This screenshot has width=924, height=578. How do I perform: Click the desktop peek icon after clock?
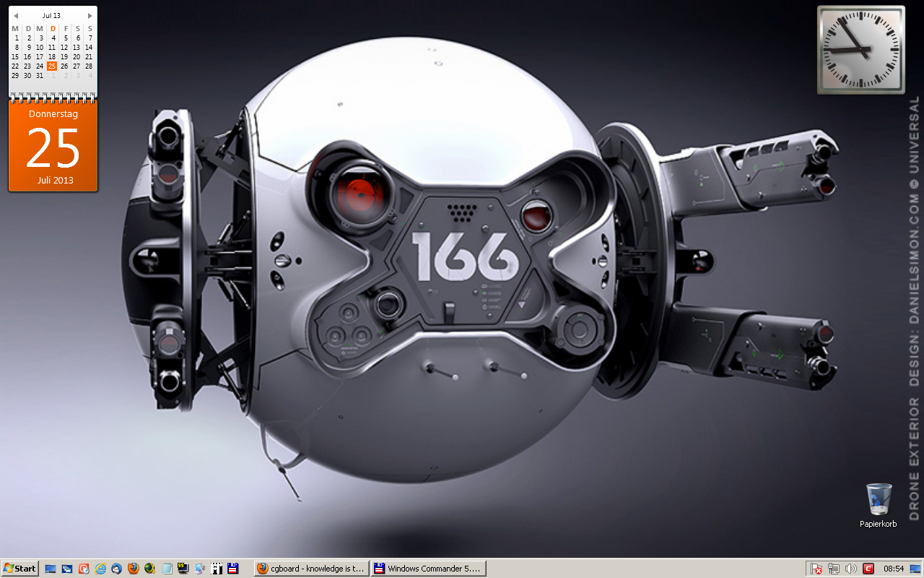915,569
